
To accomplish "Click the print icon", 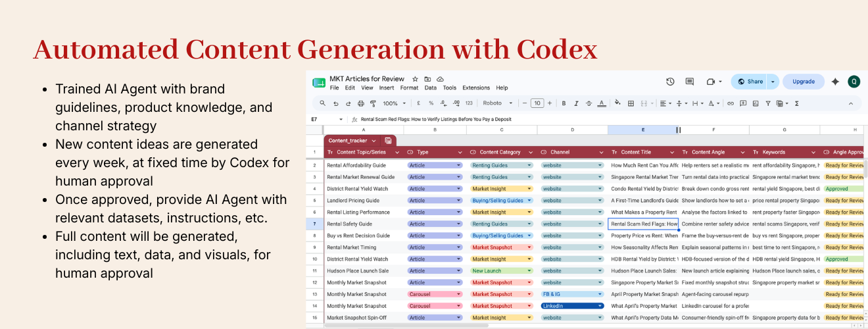I will 360,103.
